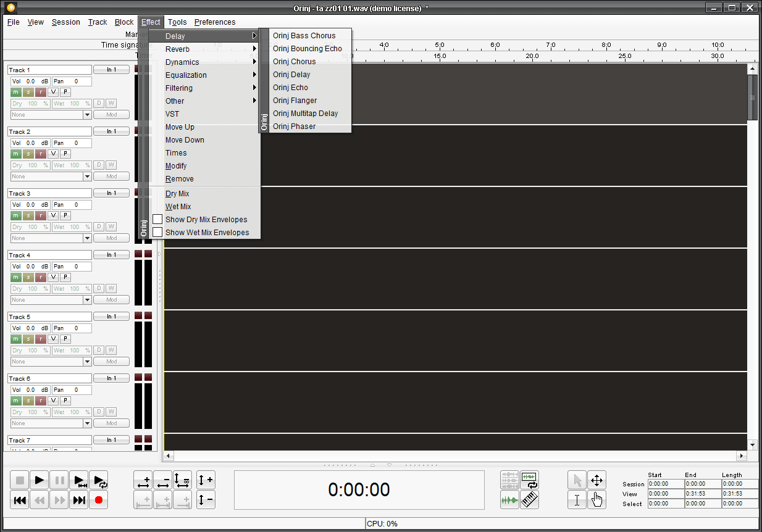Arm Track 2 for recording
Screen dimensions: 762x532
click(41, 154)
